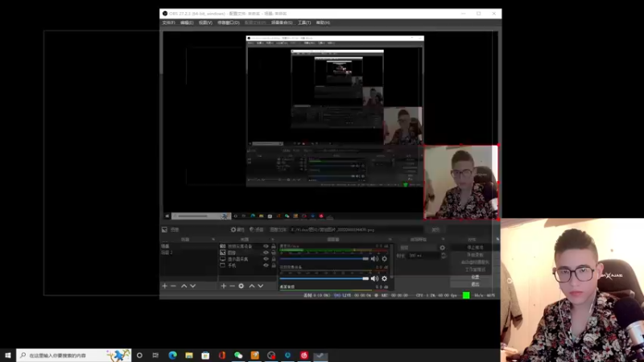644x362 pixels.
Task: Open the 编辑(E) menu
Action: (x=187, y=23)
